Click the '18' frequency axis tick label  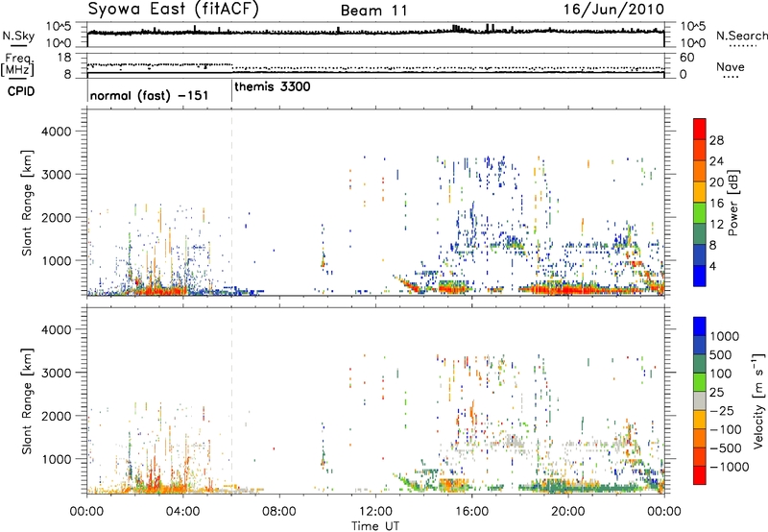pyautogui.click(x=64, y=58)
